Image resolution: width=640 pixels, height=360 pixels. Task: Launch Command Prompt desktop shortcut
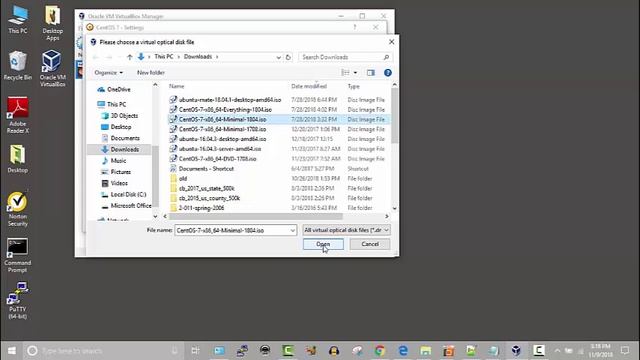(18, 255)
